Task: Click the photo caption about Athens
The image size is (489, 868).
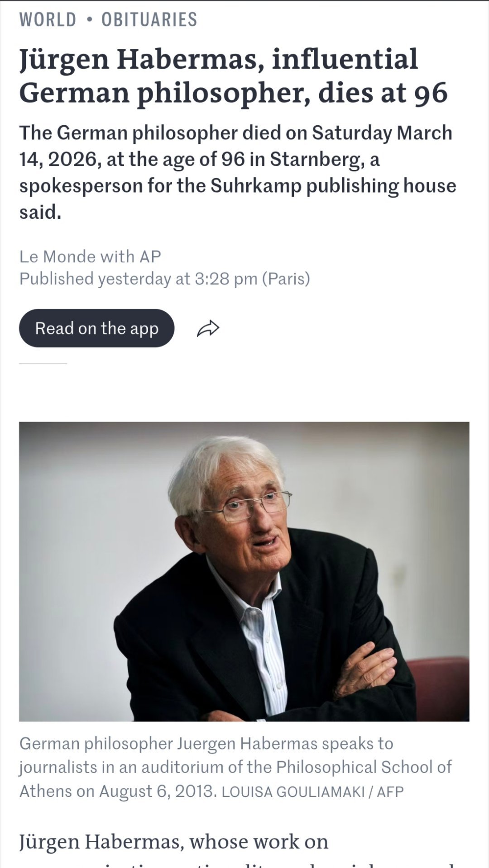Action: point(235,767)
